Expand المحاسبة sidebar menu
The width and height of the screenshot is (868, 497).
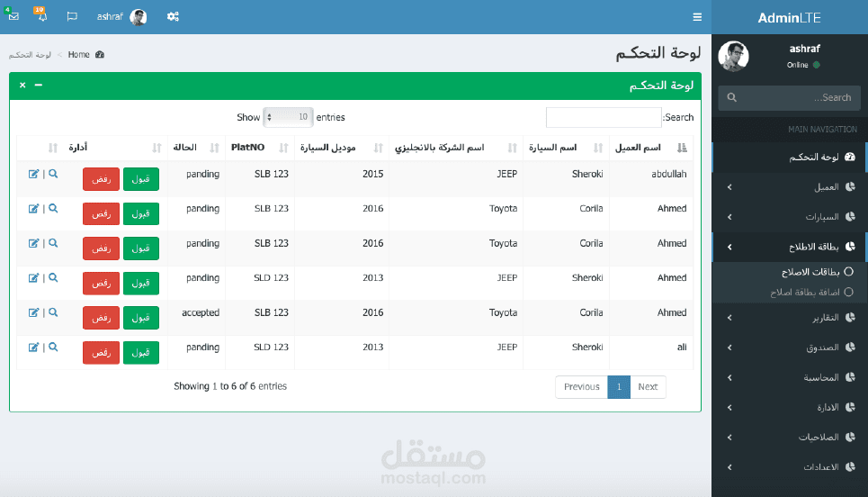point(790,377)
